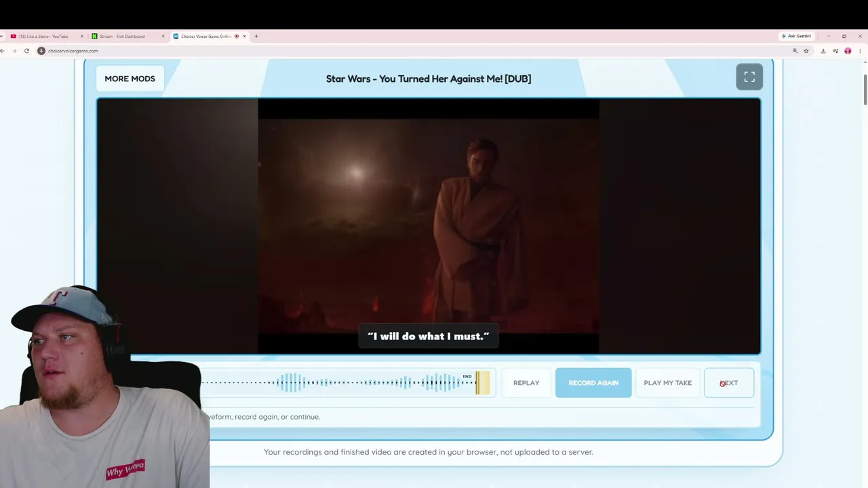Image resolution: width=868 pixels, height=488 pixels.
Task: Open Ask Gemini in the browser
Action: (x=796, y=36)
